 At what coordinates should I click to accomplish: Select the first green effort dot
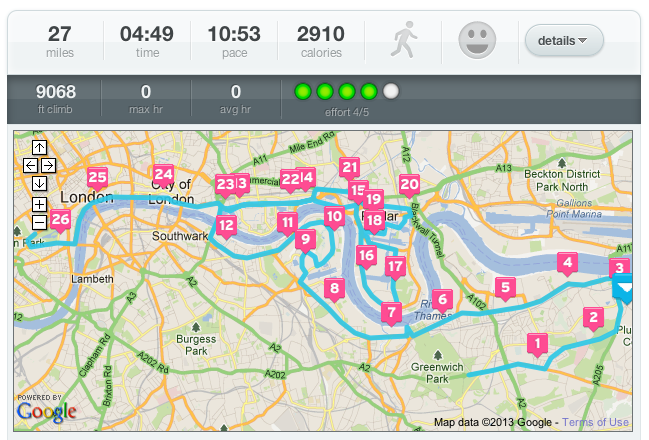[x=303, y=92]
